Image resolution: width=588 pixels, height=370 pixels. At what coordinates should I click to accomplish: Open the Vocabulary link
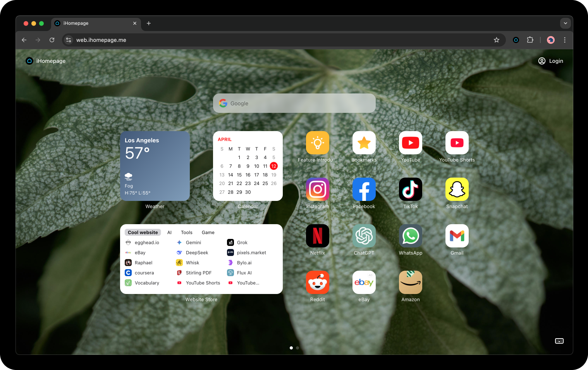coord(142,283)
